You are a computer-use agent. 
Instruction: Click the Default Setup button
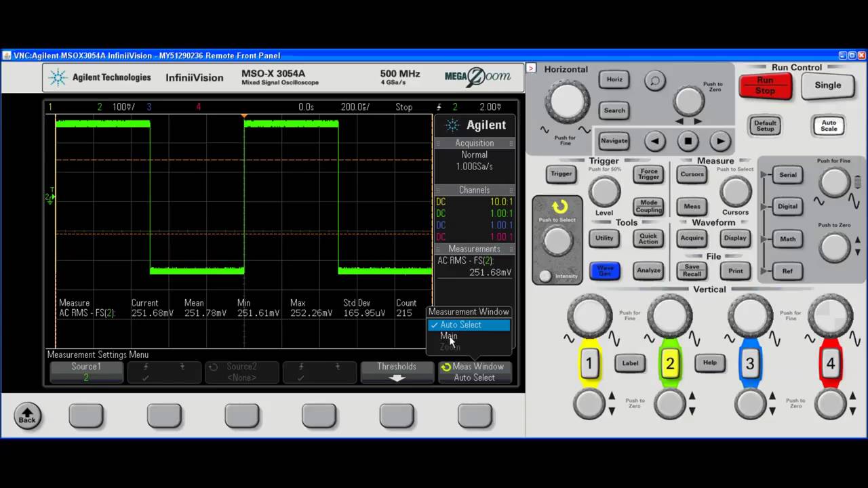tap(765, 126)
